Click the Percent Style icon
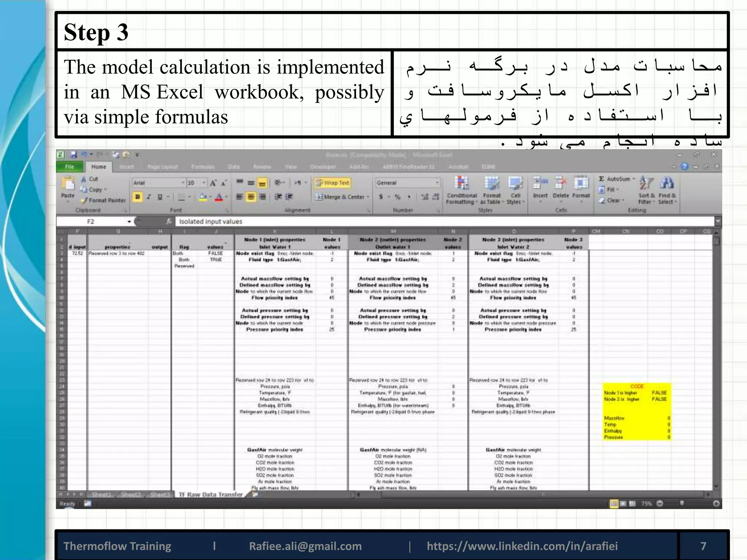This screenshot has height=560, width=747. 398,197
